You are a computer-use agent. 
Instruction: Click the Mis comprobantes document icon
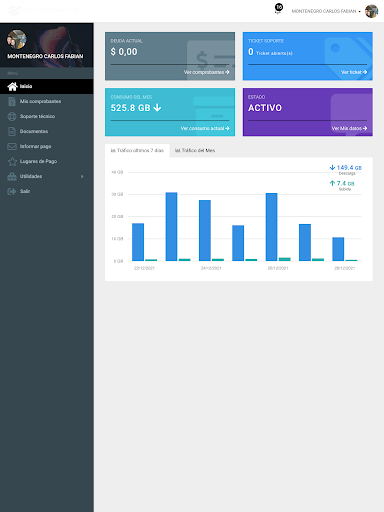pos(12,101)
